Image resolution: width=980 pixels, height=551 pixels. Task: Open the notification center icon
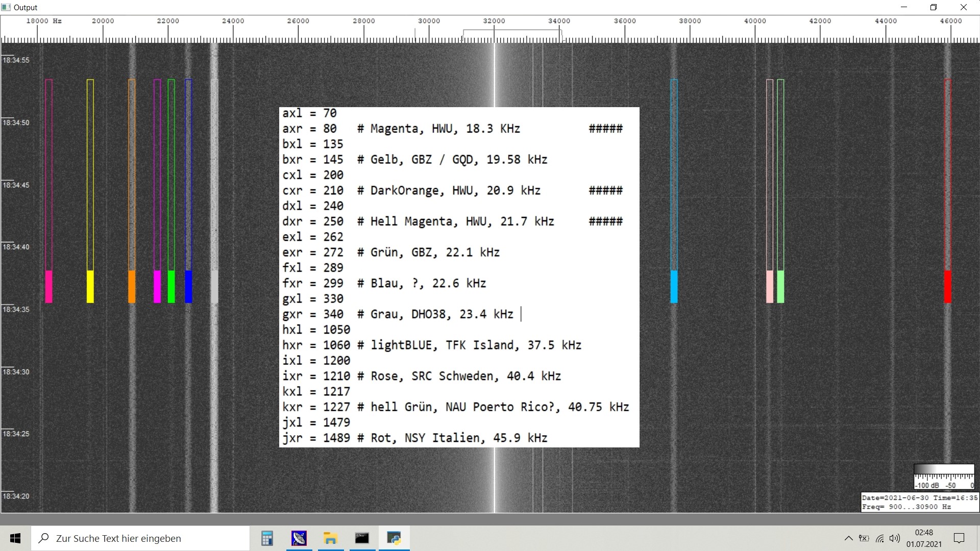coord(959,538)
